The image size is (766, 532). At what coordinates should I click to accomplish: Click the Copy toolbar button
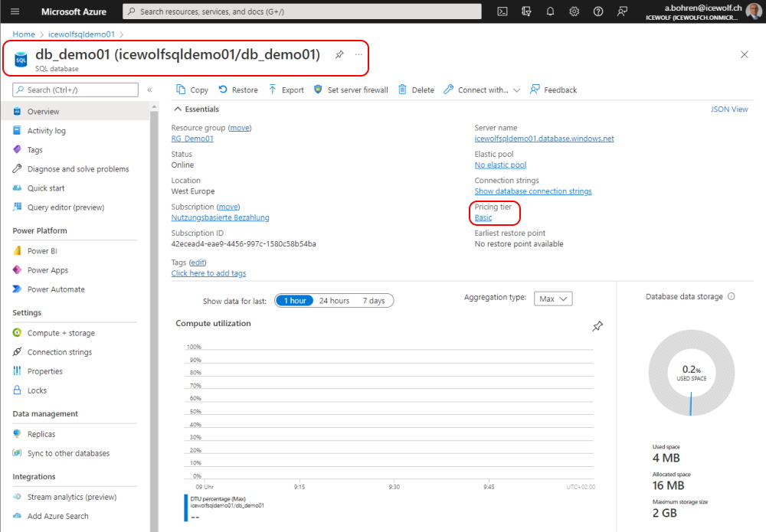(x=192, y=90)
